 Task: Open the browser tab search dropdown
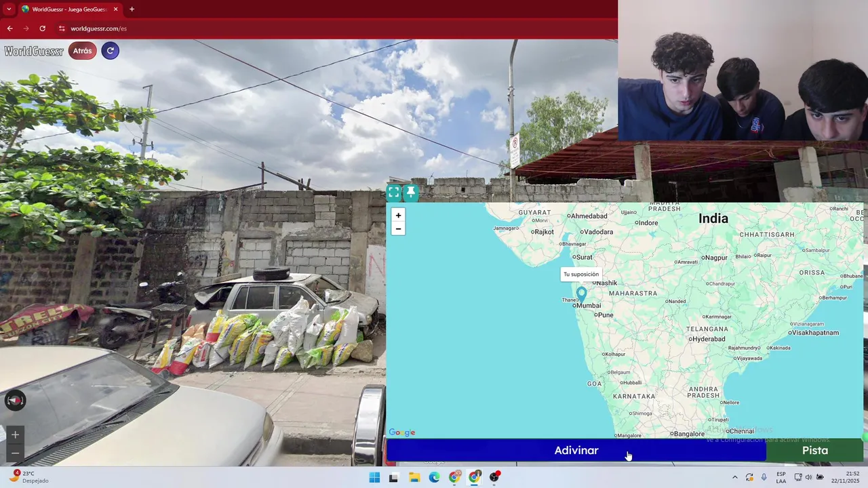point(9,9)
